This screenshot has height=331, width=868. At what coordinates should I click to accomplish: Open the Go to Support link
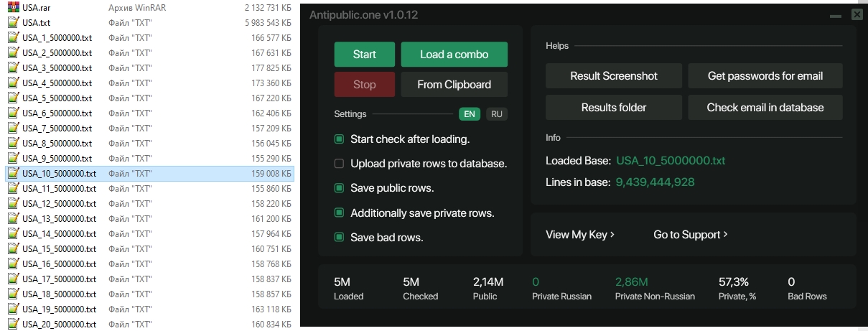(691, 235)
